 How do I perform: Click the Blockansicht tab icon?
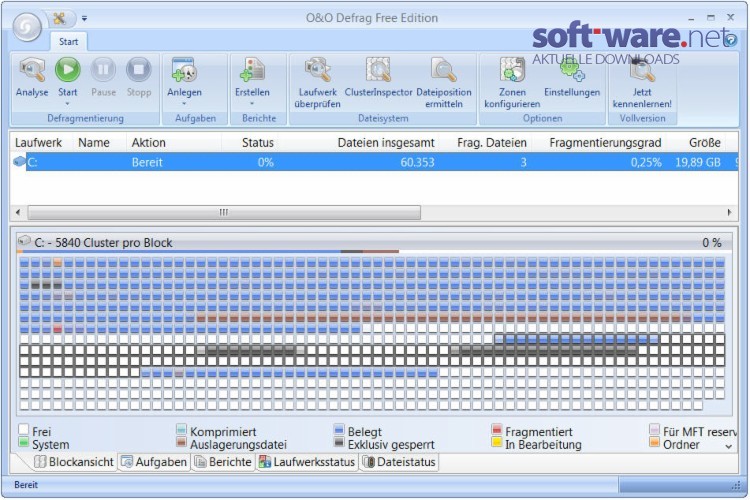tap(40, 462)
